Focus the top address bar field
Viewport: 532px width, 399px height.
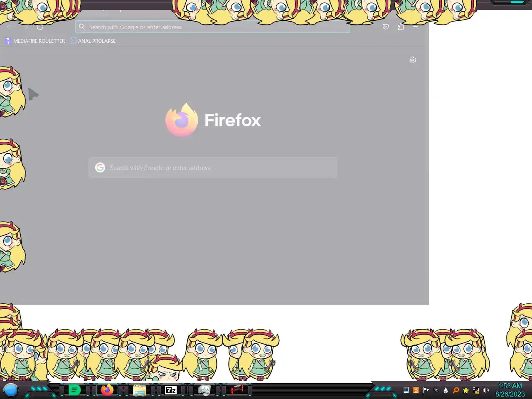[x=212, y=27]
